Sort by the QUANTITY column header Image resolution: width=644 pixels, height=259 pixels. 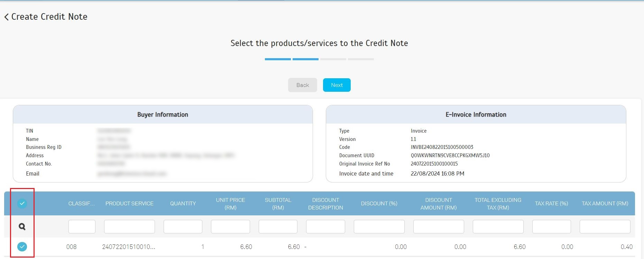point(183,203)
